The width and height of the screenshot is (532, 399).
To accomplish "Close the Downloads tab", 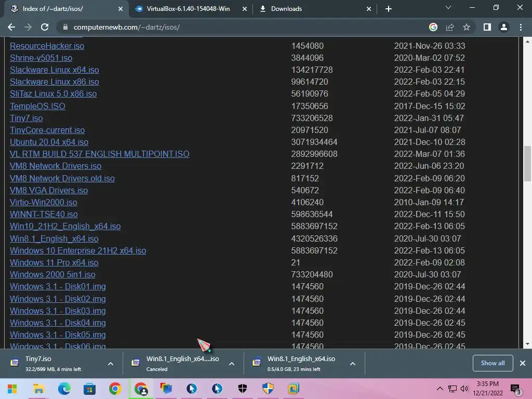I will (x=369, y=9).
